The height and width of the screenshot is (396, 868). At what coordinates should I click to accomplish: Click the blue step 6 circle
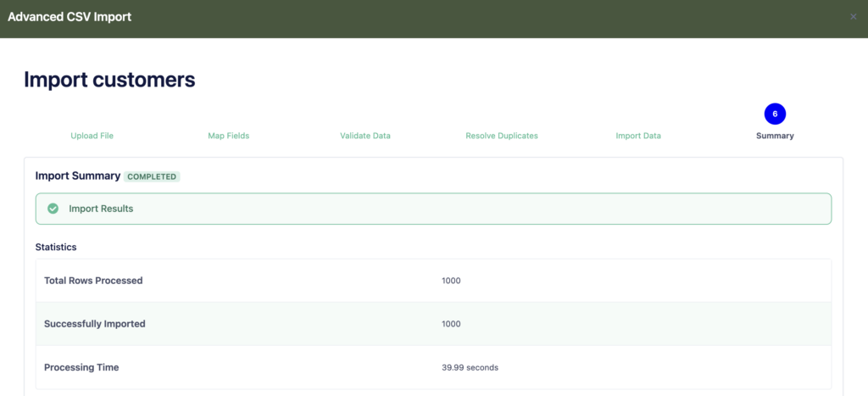click(x=775, y=114)
